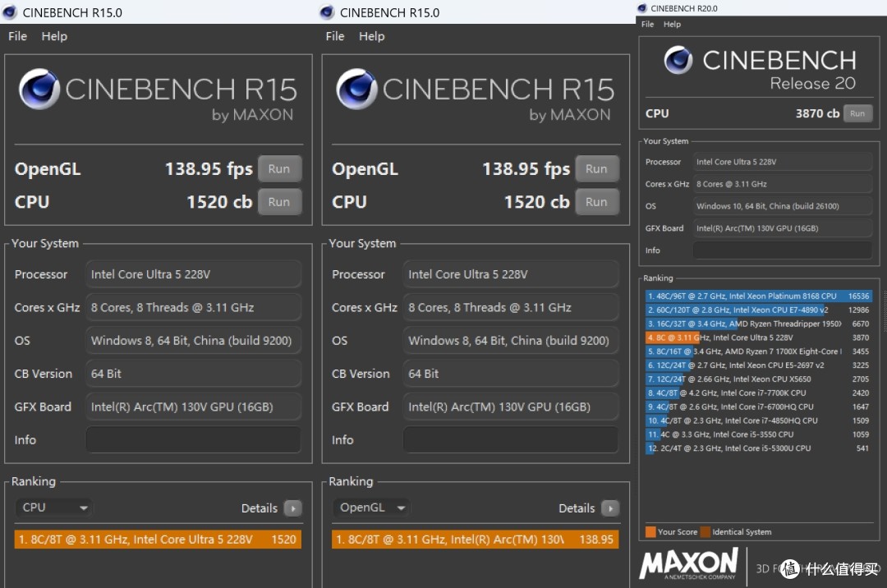
Task: Click the '3870 cb' CPU score in R20
Action: tap(817, 113)
